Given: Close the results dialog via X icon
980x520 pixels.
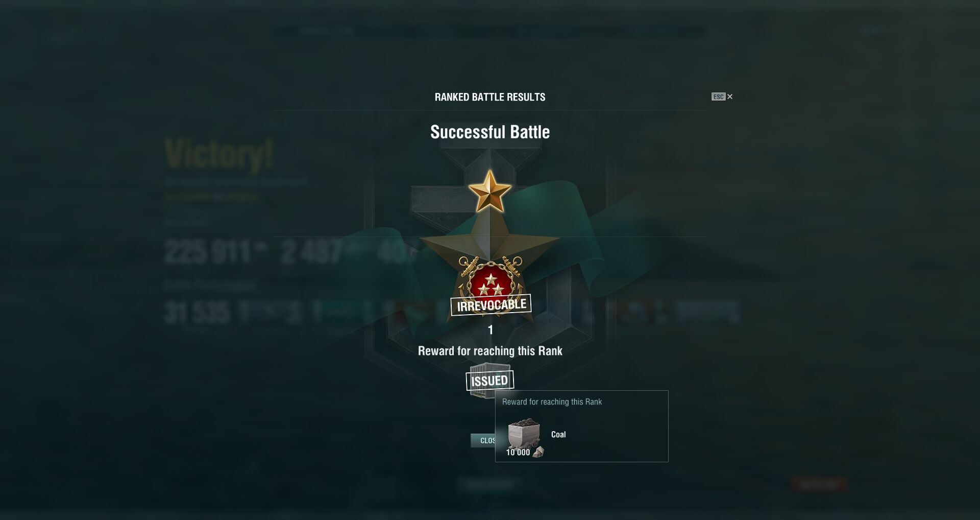Looking at the screenshot, I should coord(730,97).
